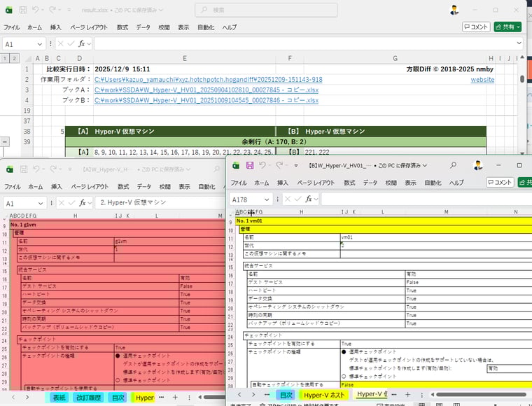Open account profile picture in result.xlsx window
This screenshot has height=406, width=532.
[x=454, y=10]
